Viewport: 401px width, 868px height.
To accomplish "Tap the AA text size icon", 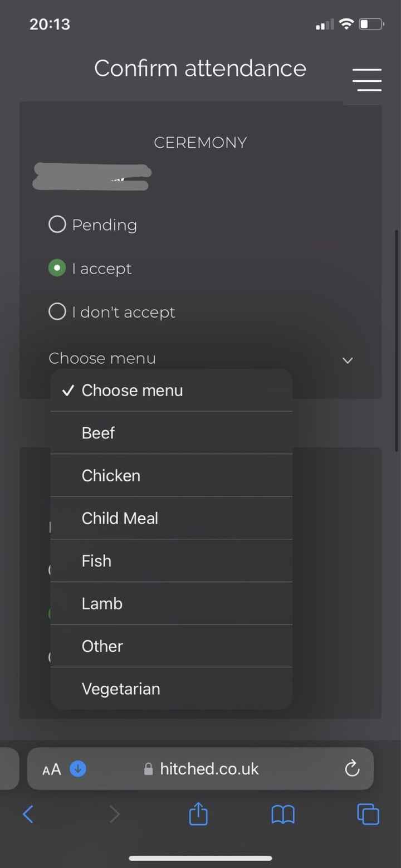I will 51,769.
